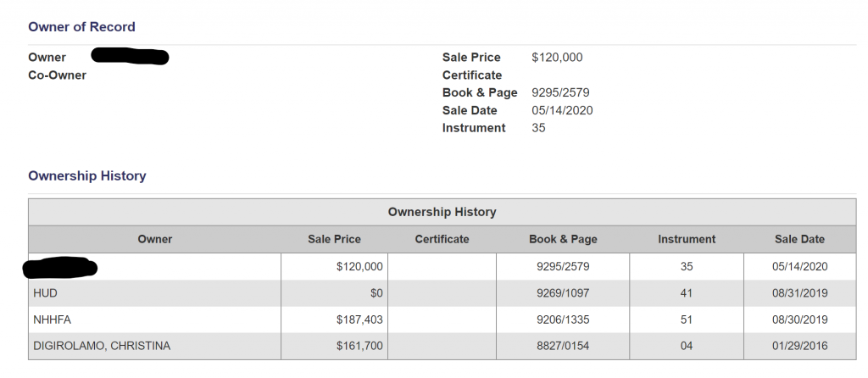The width and height of the screenshot is (868, 378).
Task: Click the NHHFA owner name in the table
Action: 52,320
